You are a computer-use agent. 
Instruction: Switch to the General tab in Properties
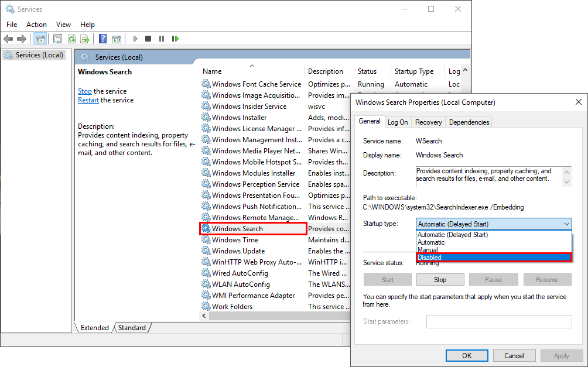(370, 121)
